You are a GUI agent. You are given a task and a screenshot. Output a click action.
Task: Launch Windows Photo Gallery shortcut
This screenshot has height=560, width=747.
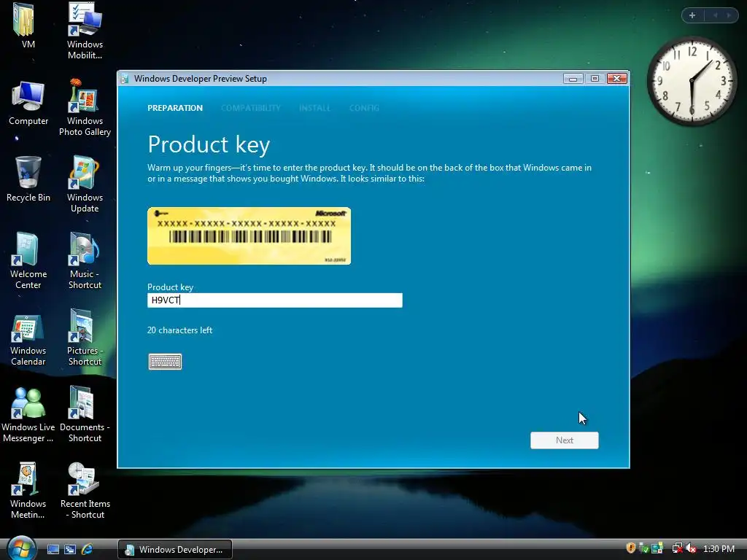click(85, 108)
